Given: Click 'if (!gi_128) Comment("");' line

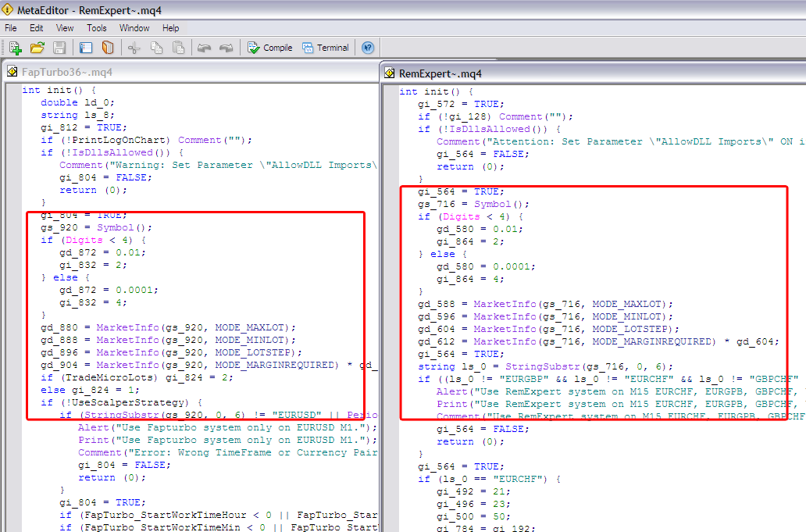Looking at the screenshot, I should (x=495, y=116).
